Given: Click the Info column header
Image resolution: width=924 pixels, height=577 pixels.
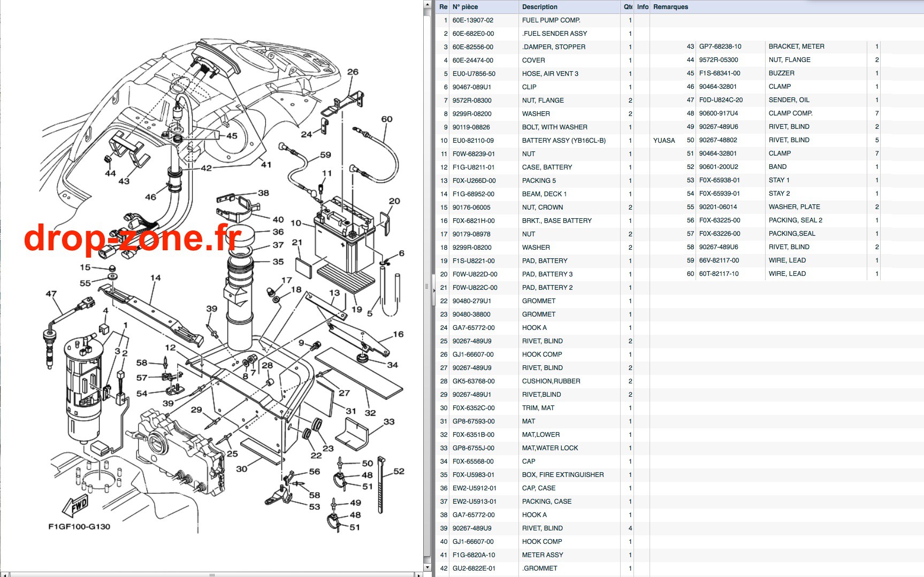Looking at the screenshot, I should pos(643,7).
